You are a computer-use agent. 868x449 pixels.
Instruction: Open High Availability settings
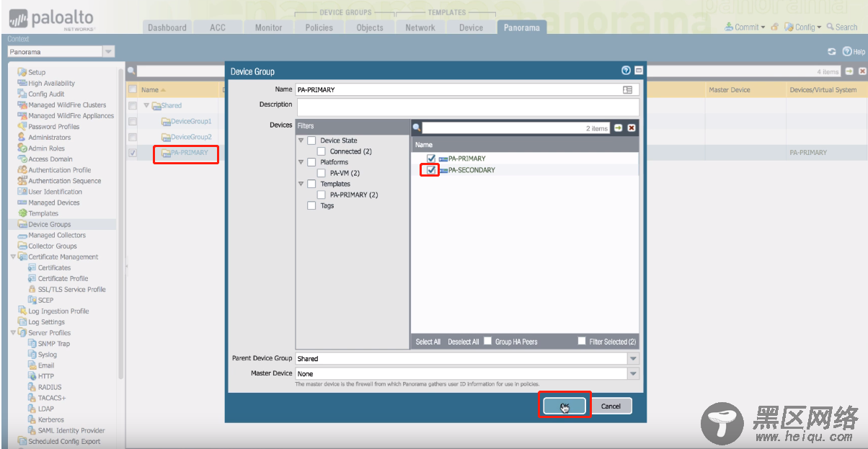51,83
